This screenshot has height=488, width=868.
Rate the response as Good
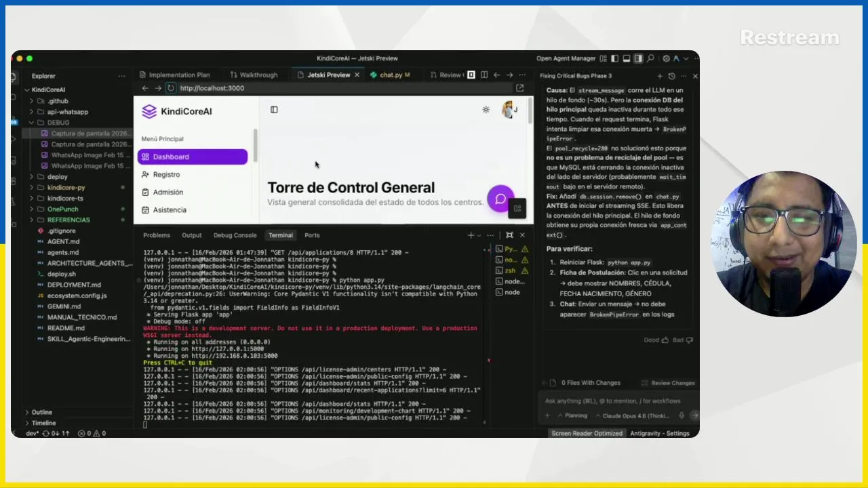coord(656,340)
